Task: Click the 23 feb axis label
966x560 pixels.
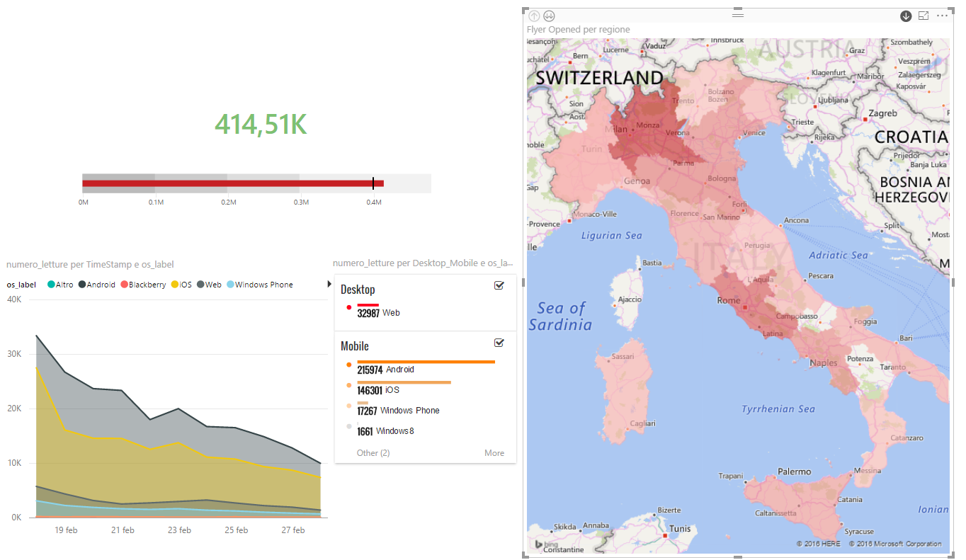Action: [x=179, y=530]
